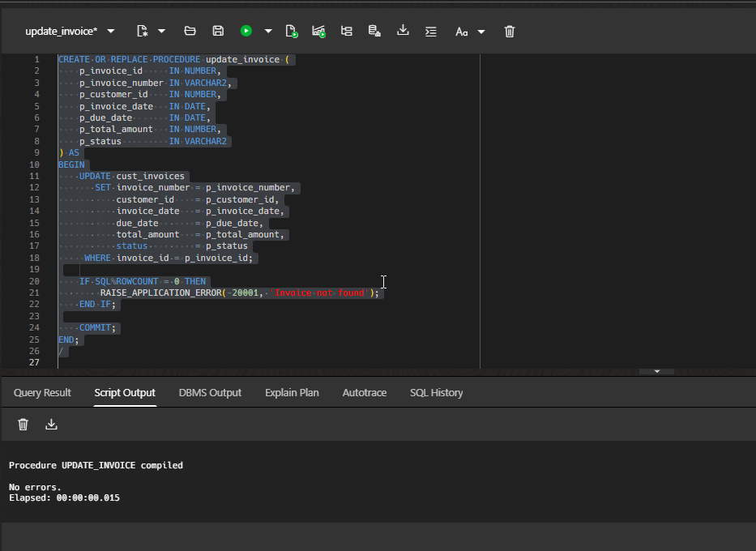This screenshot has width=756, height=551.
Task: Clear the worksheet with the trash icon
Action: [x=509, y=31]
